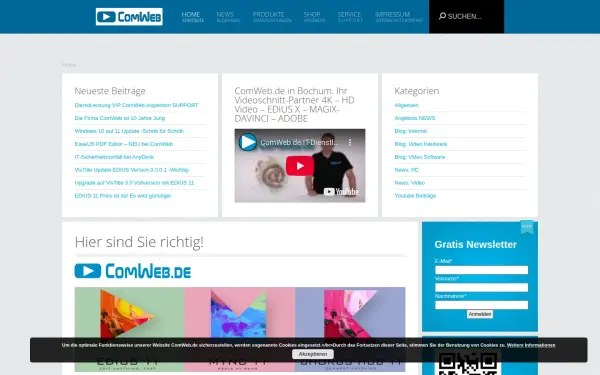The image size is (600, 375).
Task: Click the Anmelden newsletter button
Action: (x=480, y=314)
